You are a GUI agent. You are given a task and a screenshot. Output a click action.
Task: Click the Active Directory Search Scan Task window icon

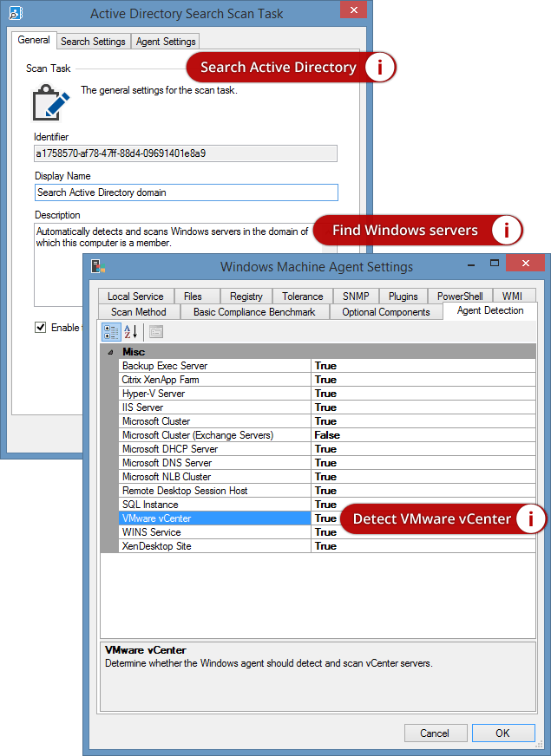pyautogui.click(x=16, y=13)
